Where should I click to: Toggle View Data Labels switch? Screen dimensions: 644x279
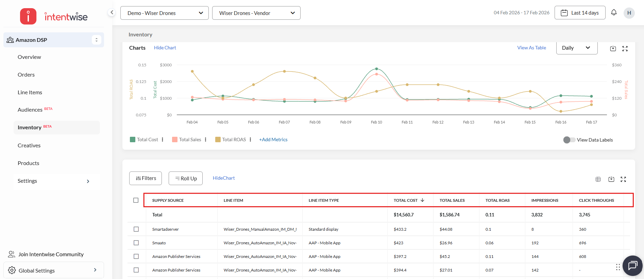pos(569,140)
